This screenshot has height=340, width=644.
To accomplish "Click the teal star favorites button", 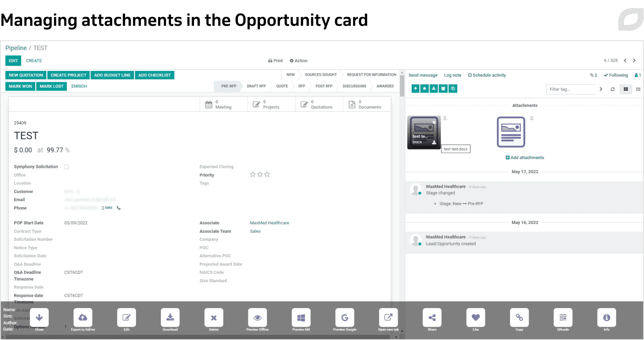I will (425, 89).
